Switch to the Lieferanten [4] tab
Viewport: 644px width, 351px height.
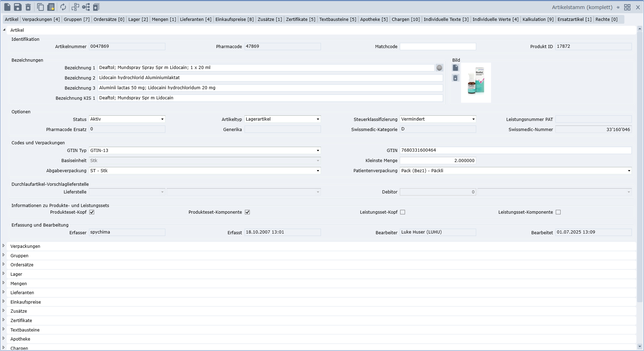pos(195,20)
